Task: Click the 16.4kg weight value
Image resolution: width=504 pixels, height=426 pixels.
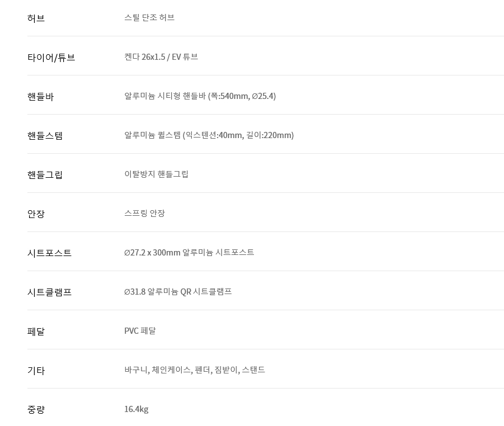Action: pos(136,409)
